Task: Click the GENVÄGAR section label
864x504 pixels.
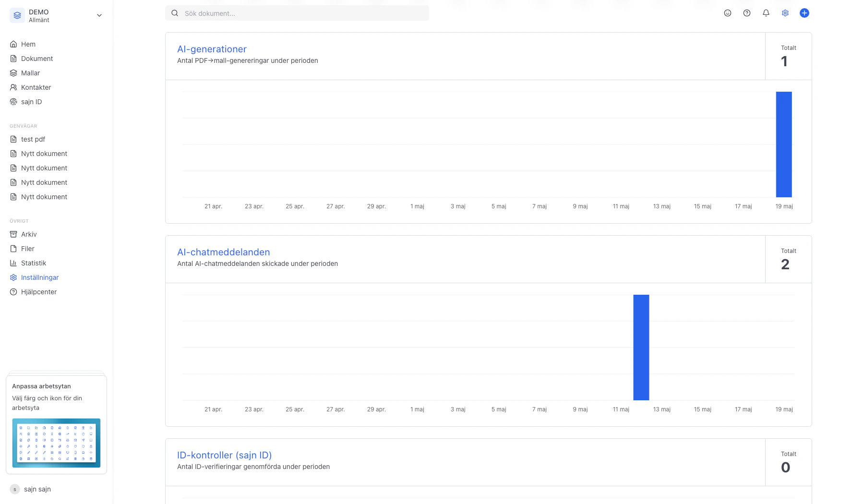Action: point(24,126)
